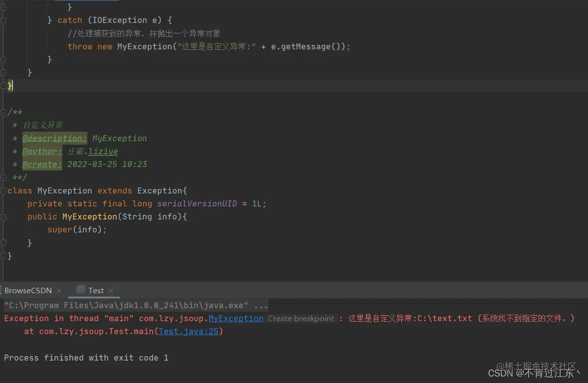
Task: Collapse the MyException constructor fold marker
Action: coord(3,217)
